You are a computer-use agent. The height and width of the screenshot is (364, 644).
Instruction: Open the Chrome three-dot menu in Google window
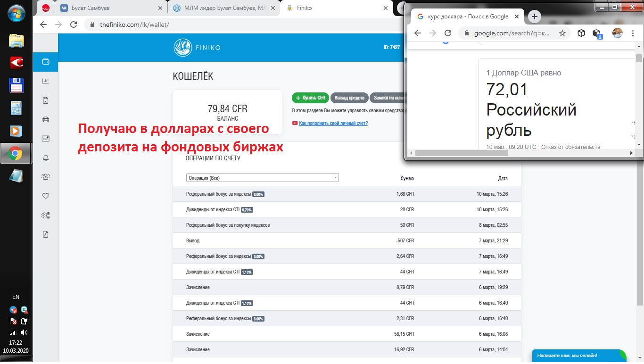tap(633, 33)
